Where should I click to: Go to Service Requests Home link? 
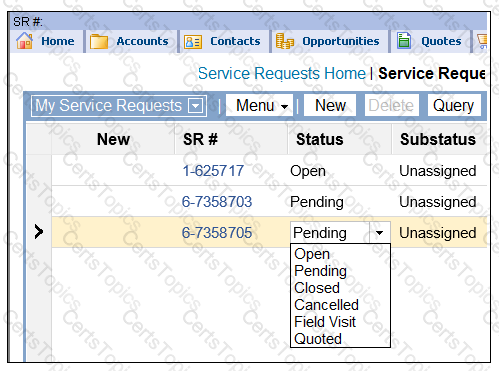click(282, 73)
